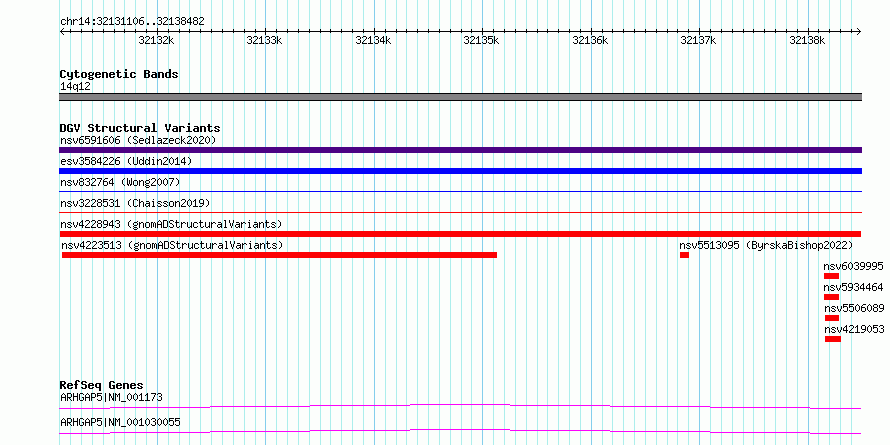This screenshot has width=890, height=445.
Task: Click the DGV Structural Variants track heading
Action: [x=140, y=128]
